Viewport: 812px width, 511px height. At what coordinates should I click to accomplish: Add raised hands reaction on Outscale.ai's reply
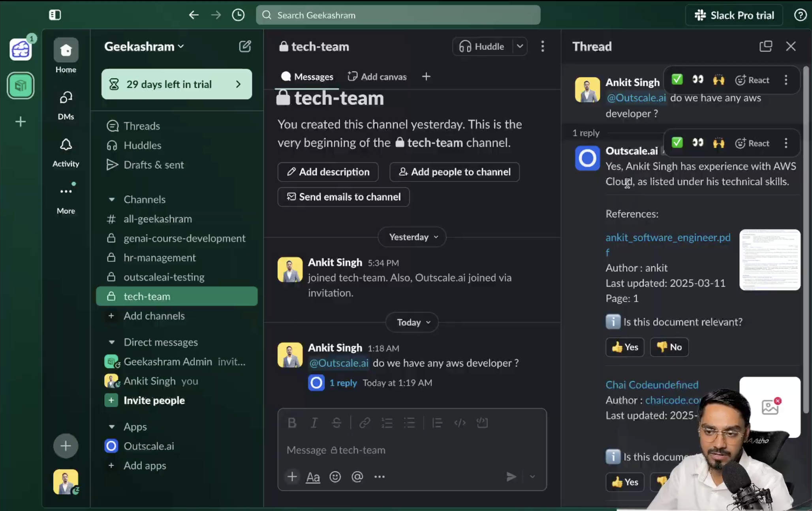tap(719, 143)
